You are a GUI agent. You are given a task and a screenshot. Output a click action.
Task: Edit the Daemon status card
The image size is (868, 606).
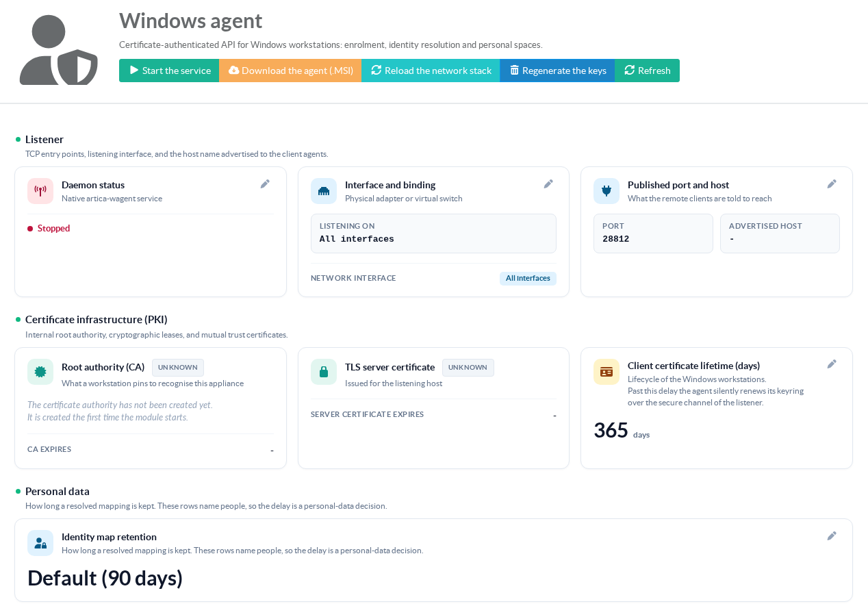coord(265,184)
